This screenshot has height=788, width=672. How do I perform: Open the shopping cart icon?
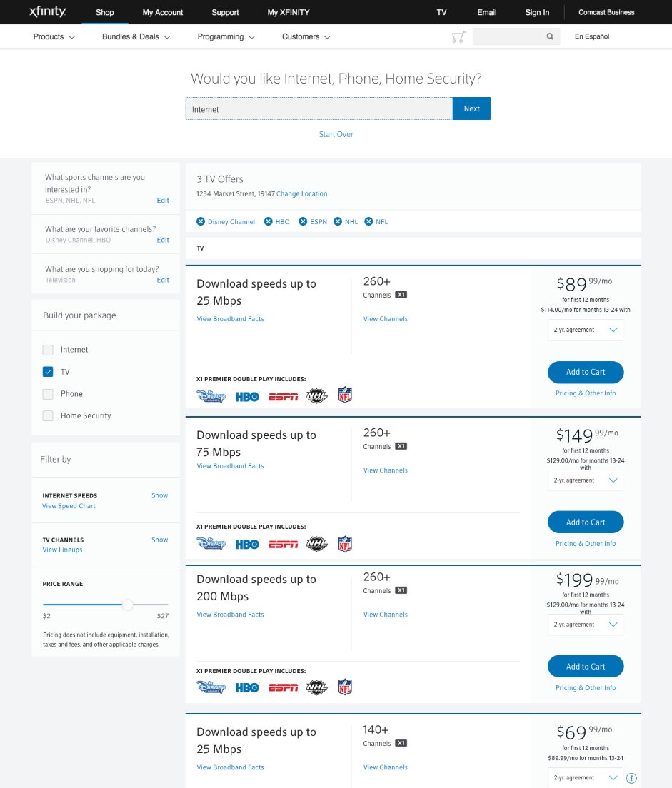(x=458, y=36)
